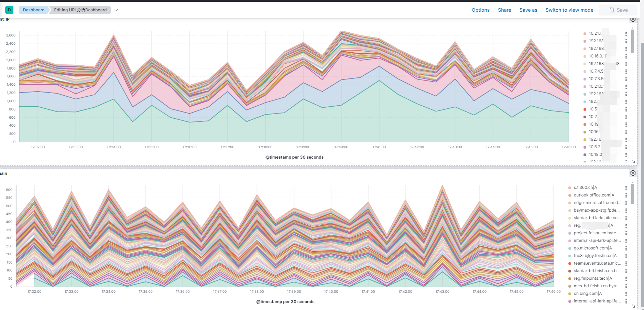Screen dimensions: 644x310
Task: Choose Save as in top bar
Action: point(528,10)
